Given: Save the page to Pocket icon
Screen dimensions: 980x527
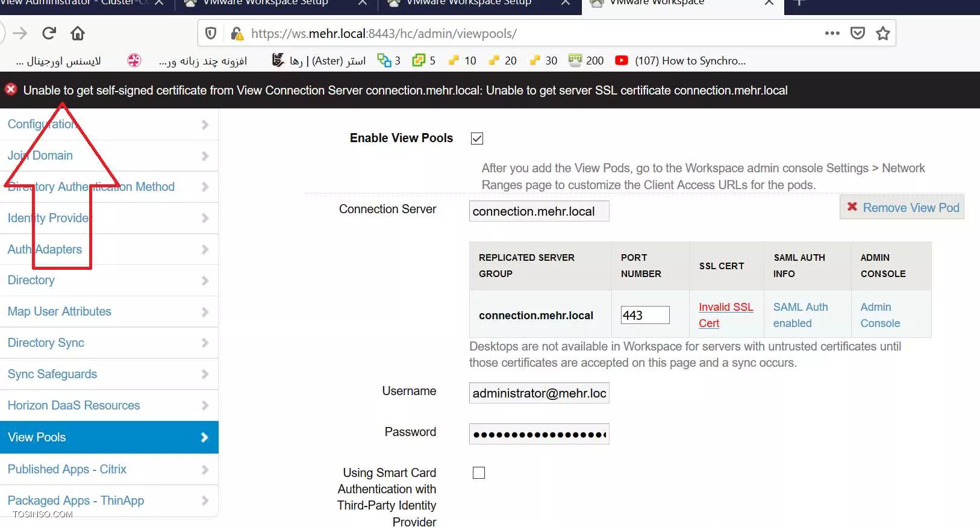Looking at the screenshot, I should point(858,33).
